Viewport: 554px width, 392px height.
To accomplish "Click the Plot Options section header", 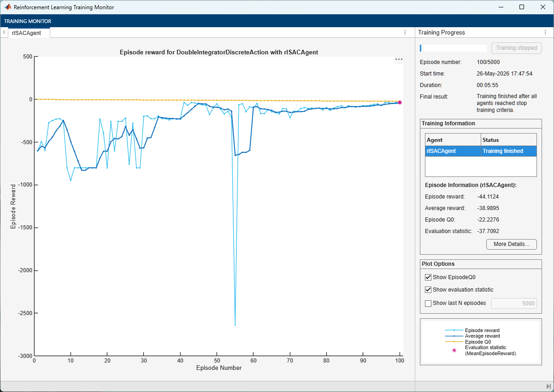I will click(438, 264).
